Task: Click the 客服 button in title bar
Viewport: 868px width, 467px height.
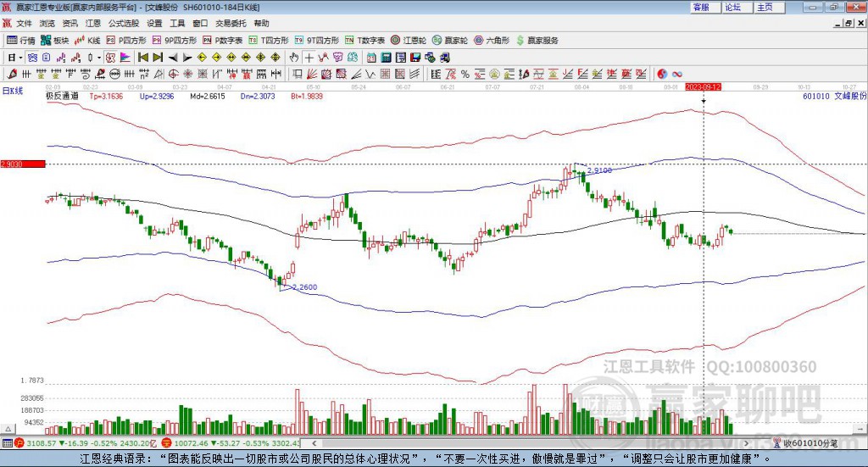Action: [x=704, y=7]
